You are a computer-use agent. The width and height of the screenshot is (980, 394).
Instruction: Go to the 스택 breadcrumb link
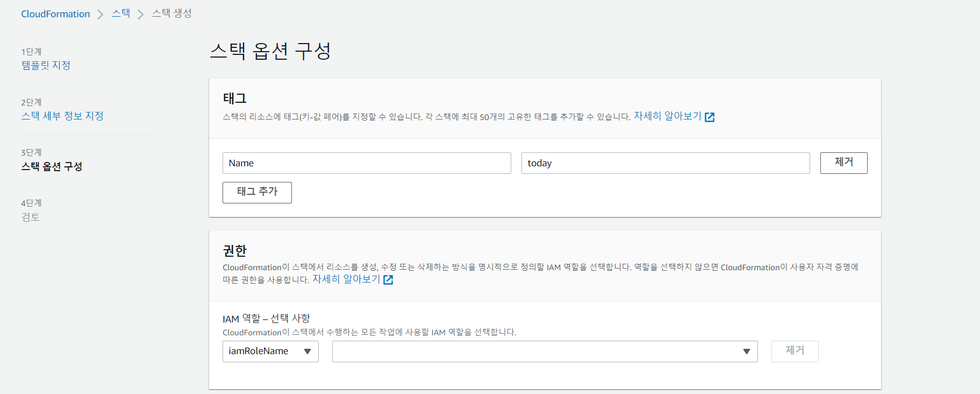coord(121,13)
